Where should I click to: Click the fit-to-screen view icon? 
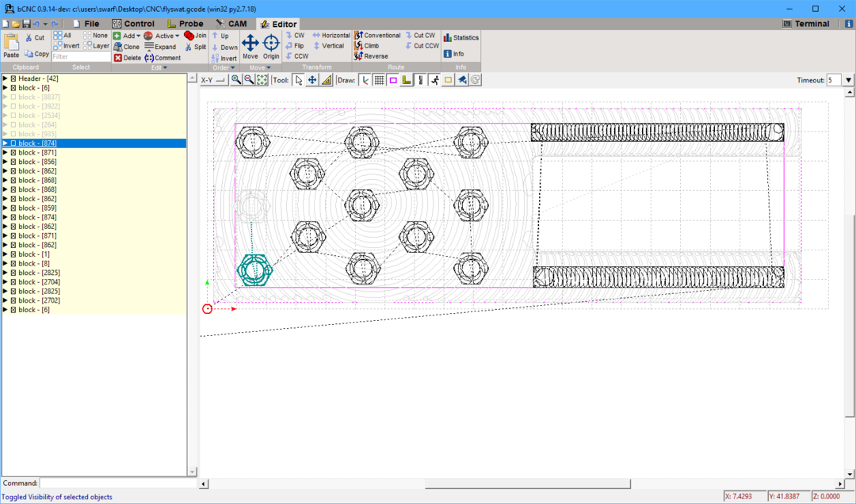(x=262, y=80)
